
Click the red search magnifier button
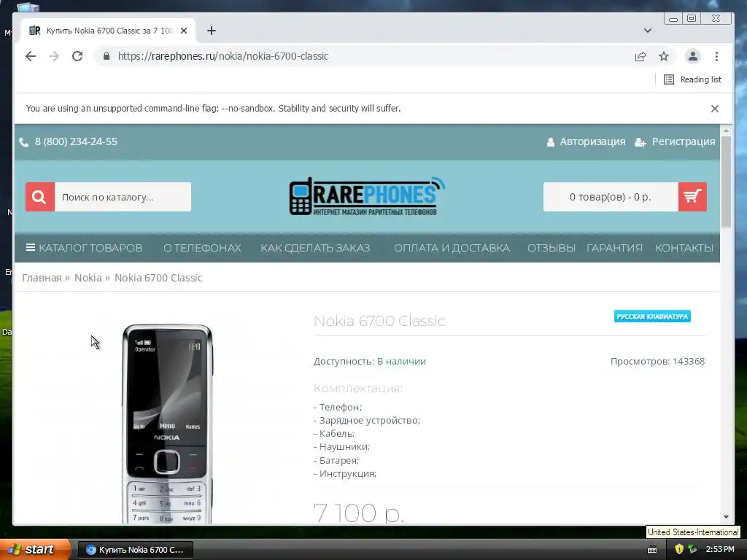coord(40,197)
